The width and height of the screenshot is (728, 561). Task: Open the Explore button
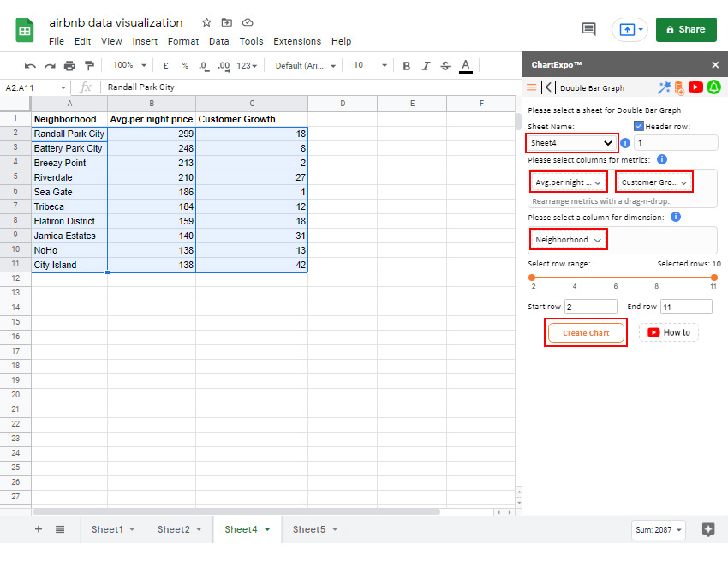tap(708, 529)
